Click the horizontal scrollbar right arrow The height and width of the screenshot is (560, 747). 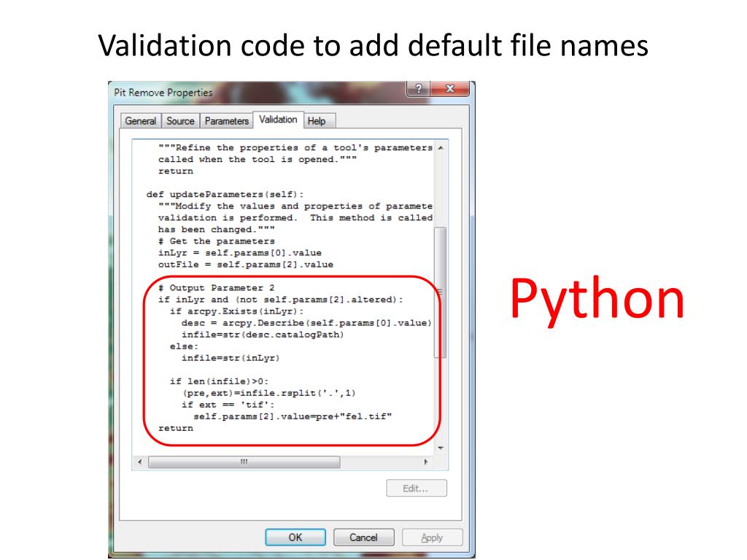point(426,462)
